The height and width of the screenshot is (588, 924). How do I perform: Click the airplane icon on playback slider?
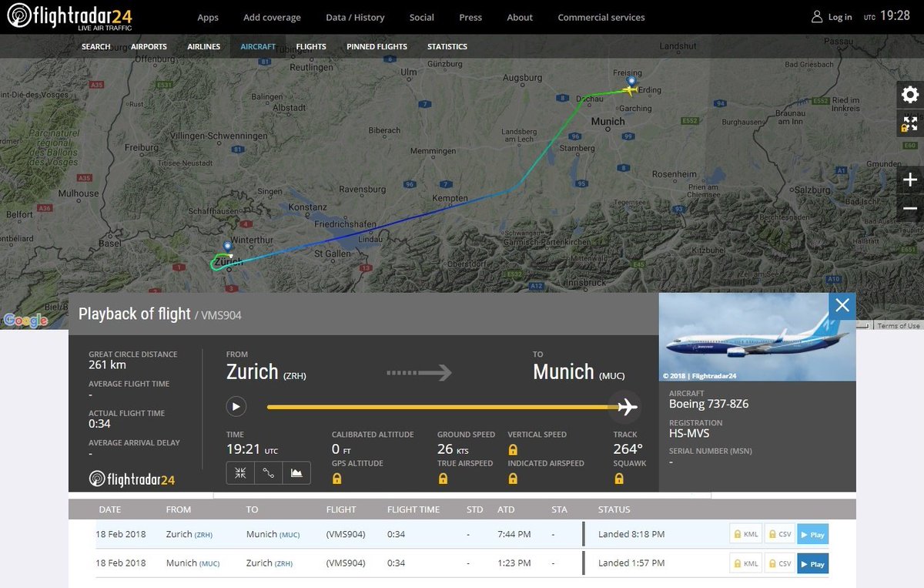(628, 406)
